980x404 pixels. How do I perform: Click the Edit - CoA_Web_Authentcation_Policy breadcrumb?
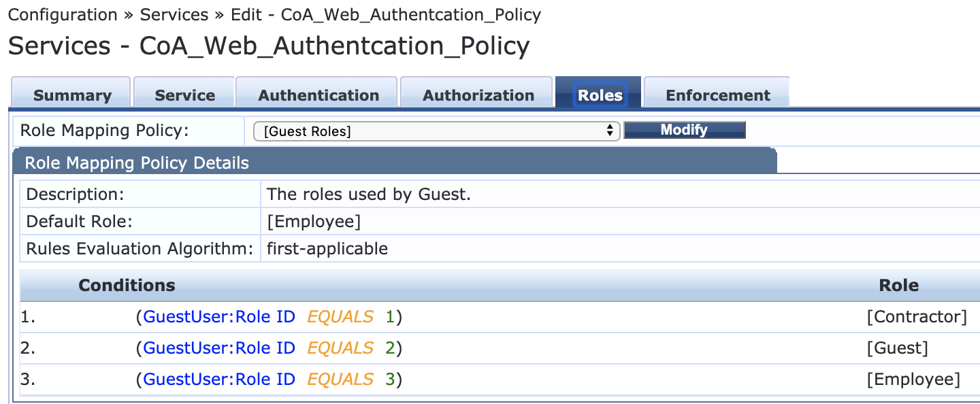[386, 15]
